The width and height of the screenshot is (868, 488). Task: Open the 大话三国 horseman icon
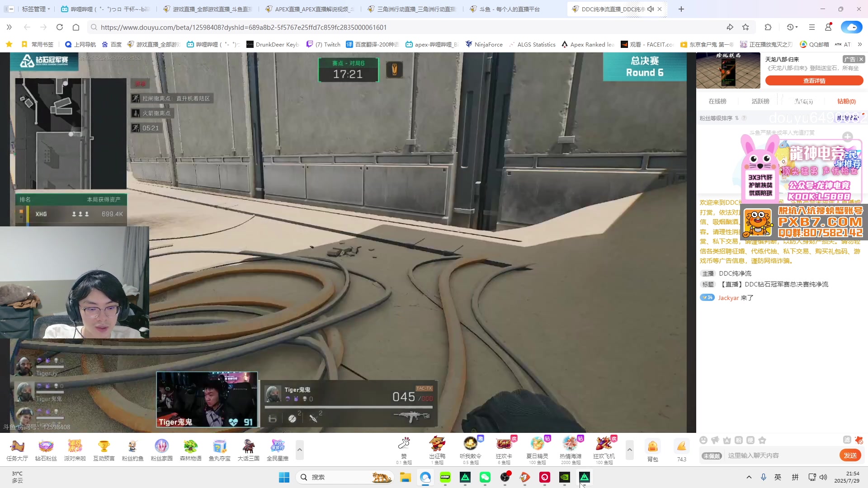click(x=249, y=450)
